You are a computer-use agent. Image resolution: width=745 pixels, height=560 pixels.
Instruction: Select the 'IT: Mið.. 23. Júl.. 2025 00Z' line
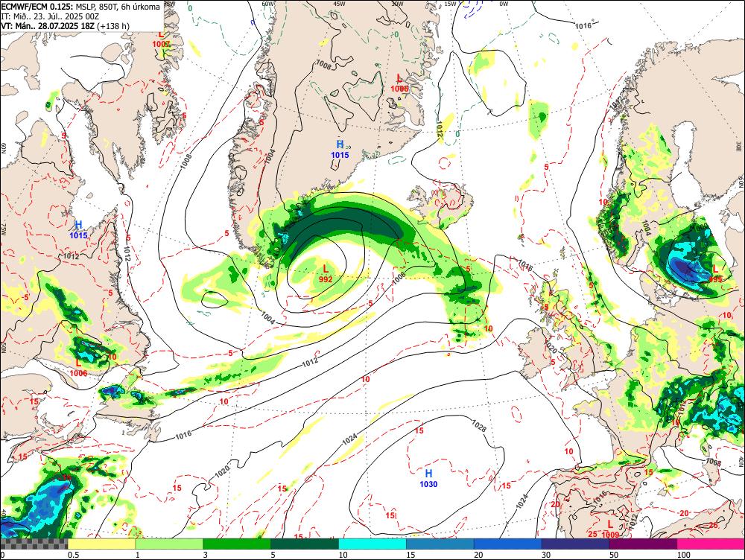(x=50, y=16)
